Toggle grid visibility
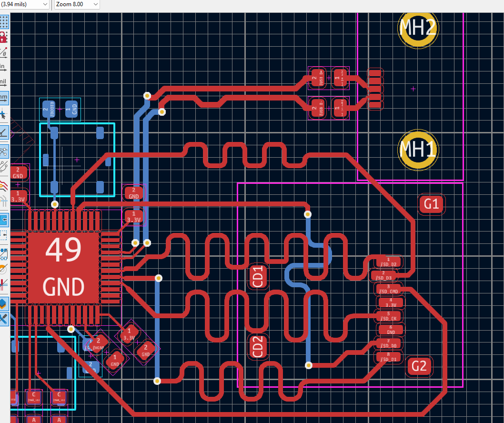This screenshot has height=423, width=504. 5,21
